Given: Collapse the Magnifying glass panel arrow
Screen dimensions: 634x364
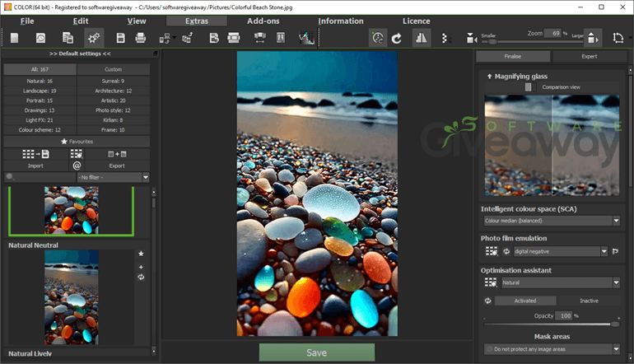Looking at the screenshot, I should tap(489, 77).
